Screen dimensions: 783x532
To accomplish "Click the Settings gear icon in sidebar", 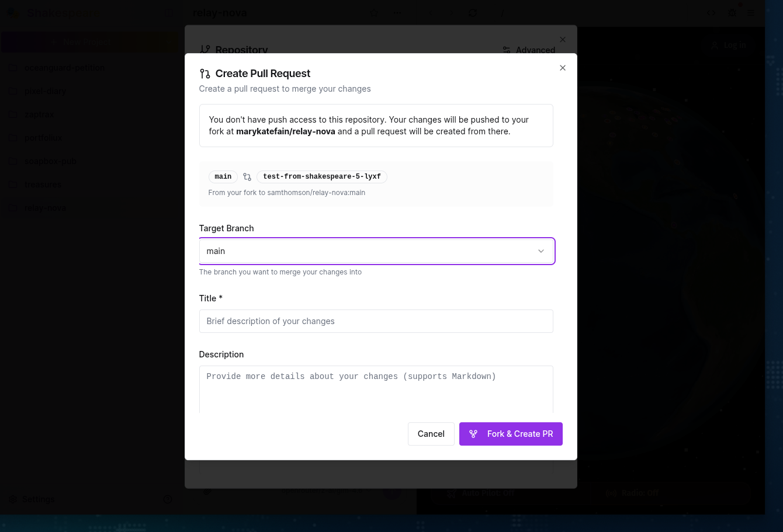I will 13,499.
